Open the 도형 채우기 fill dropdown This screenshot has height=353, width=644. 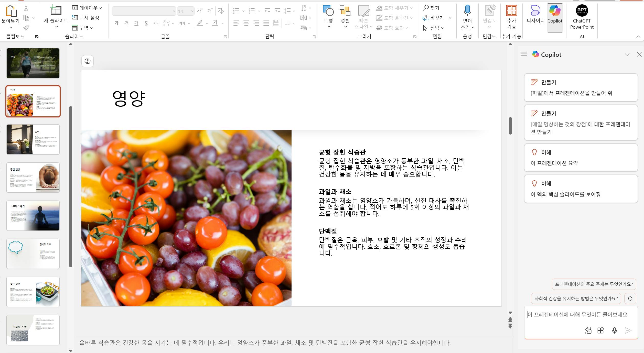[394, 8]
